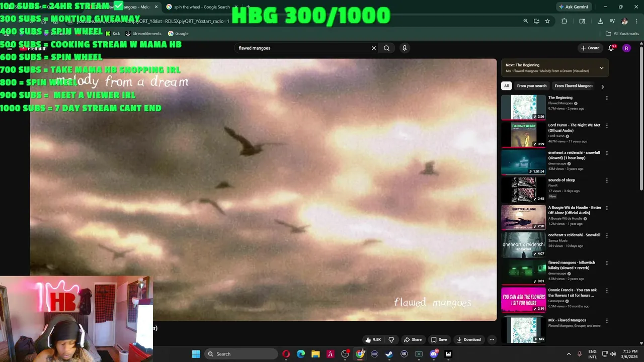The image size is (644, 362).
Task: Open the Chrome zoom magnifier icon
Action: [x=526, y=21]
